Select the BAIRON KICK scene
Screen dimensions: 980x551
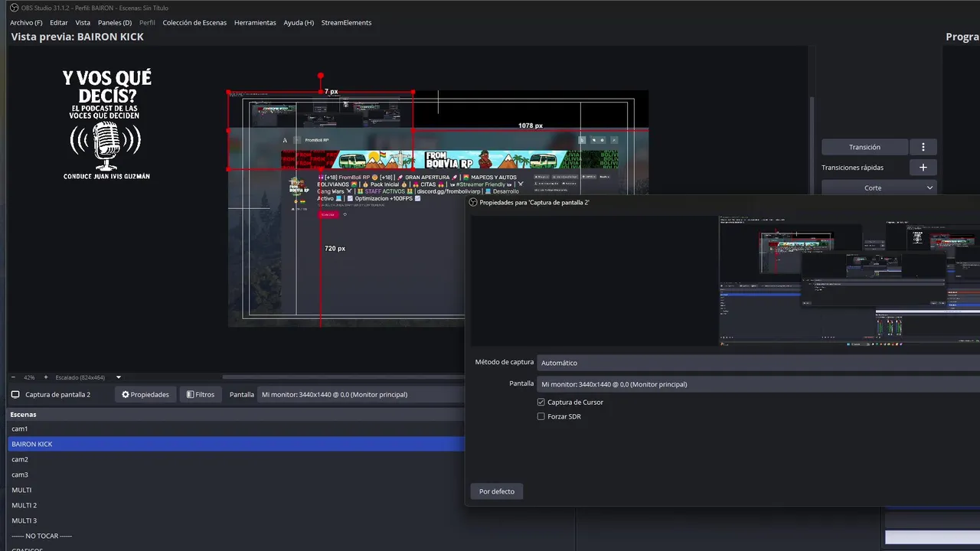click(x=236, y=444)
